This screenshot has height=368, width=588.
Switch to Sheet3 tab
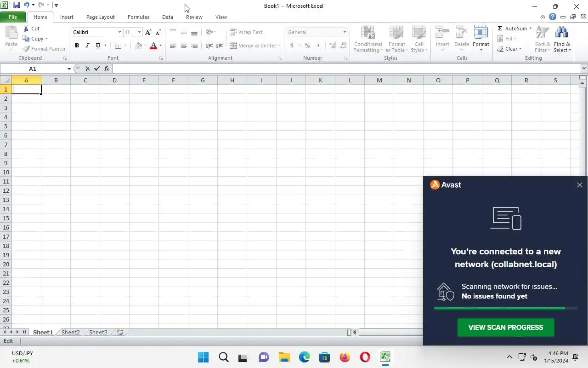coord(98,332)
